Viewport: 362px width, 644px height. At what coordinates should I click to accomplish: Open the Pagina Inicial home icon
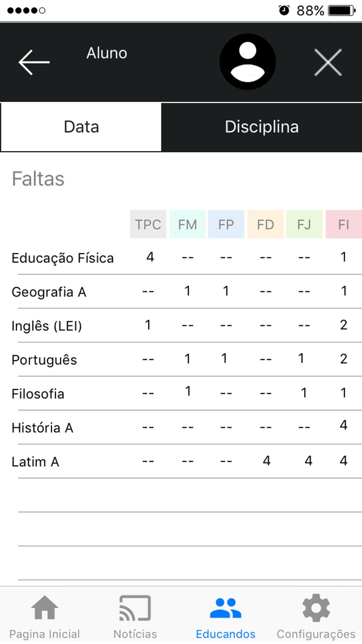[x=45, y=608]
